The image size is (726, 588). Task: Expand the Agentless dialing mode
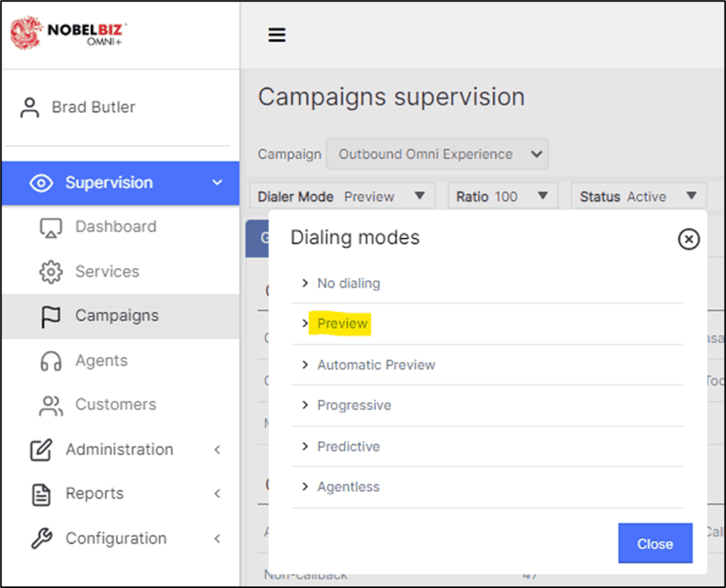click(348, 487)
